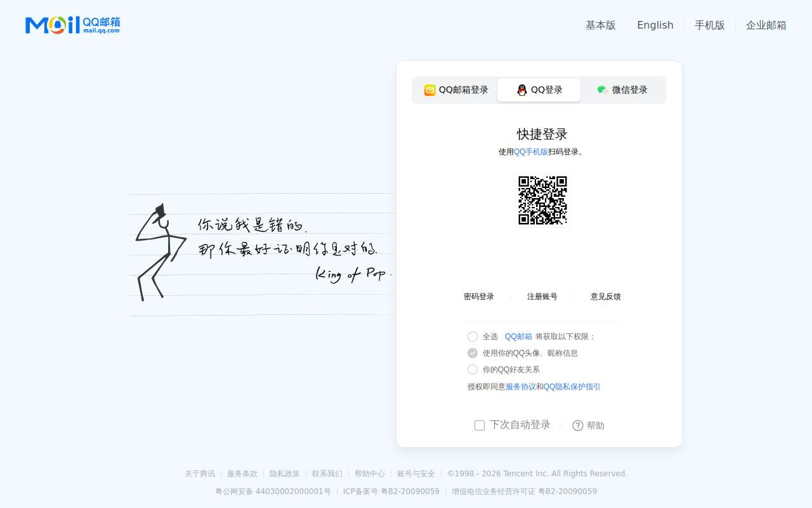Open the 服务协议 link
The height and width of the screenshot is (508, 812).
521,387
